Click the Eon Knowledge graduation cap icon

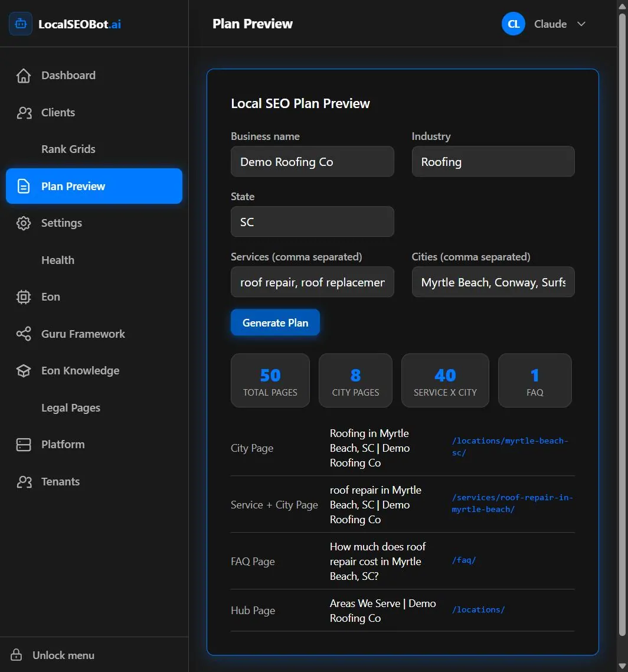(x=24, y=371)
